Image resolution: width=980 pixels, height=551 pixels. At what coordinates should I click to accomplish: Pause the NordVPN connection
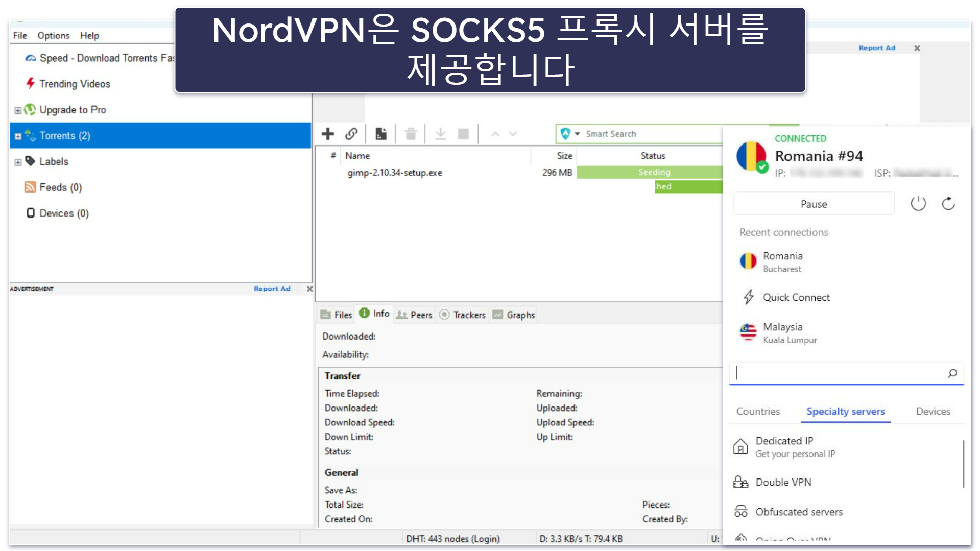tap(814, 204)
